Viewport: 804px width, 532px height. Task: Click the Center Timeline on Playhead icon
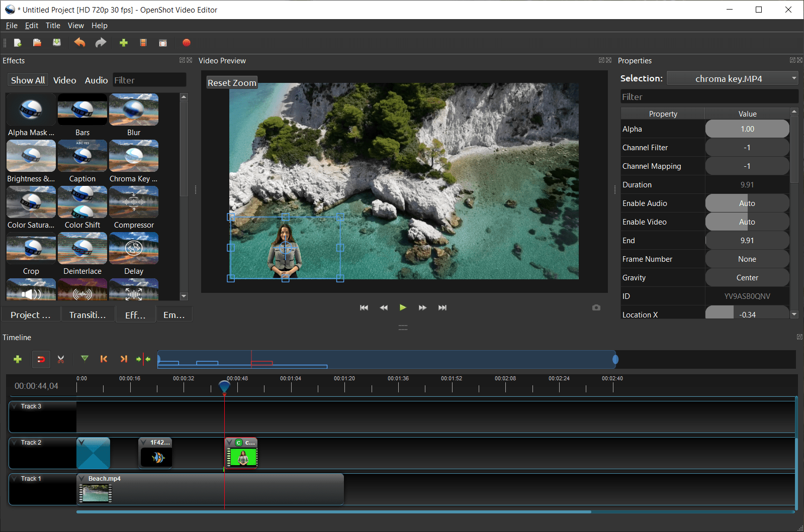click(x=143, y=359)
